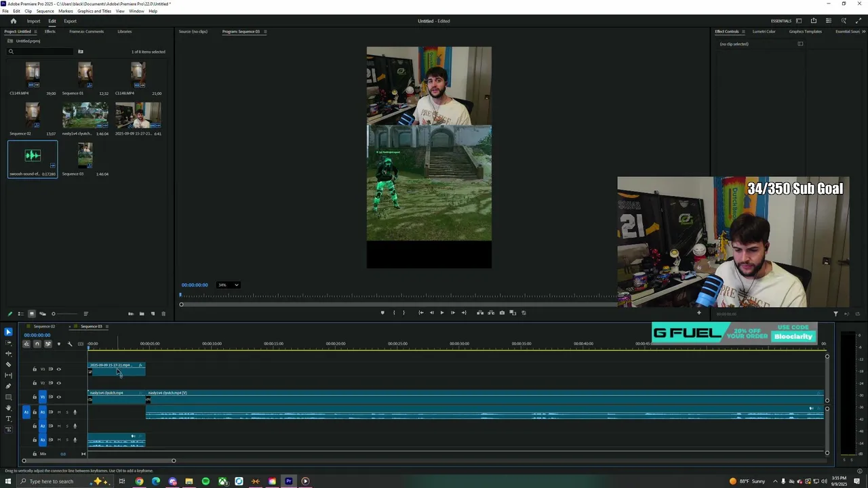Select the Track Select Forward tool
868x488 pixels.
point(8,343)
